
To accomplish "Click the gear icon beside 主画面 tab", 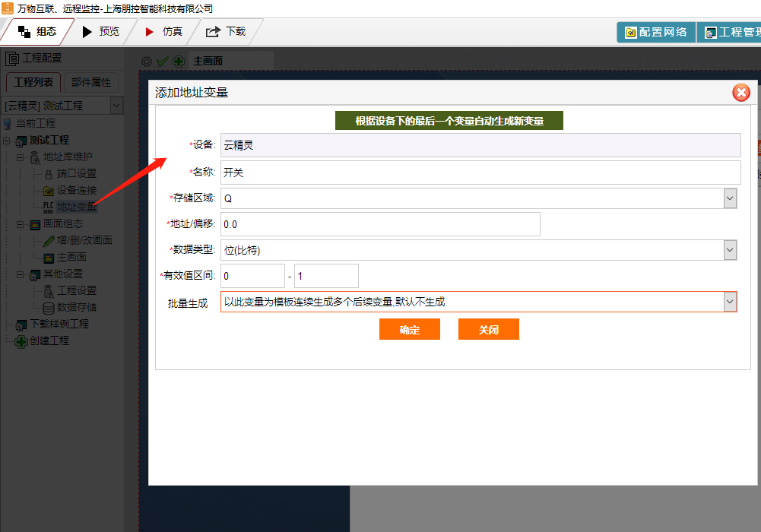I will 147,62.
